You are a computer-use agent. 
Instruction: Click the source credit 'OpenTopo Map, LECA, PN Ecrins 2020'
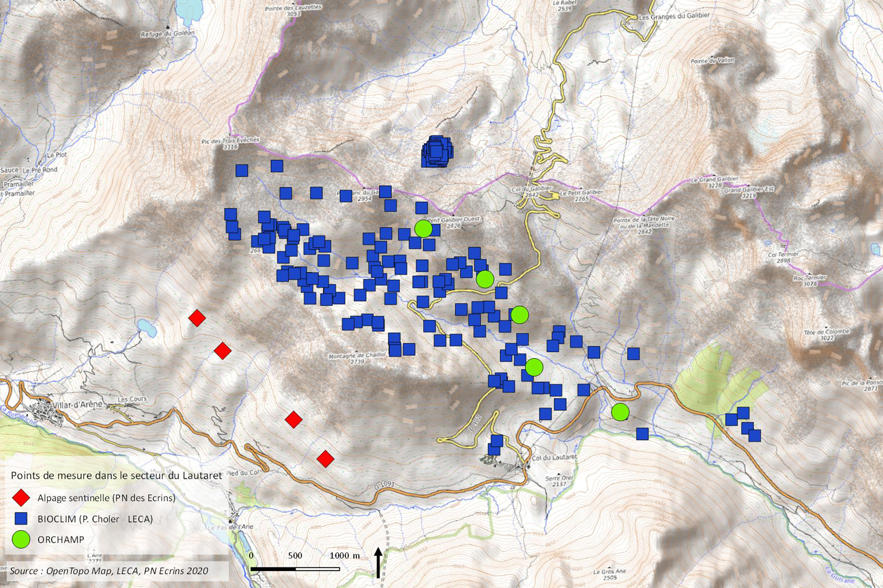click(x=127, y=570)
